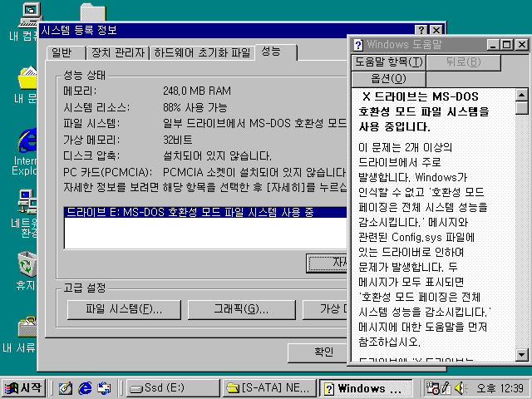
Task: Open 파일 시스템(F)... settings
Action: click(x=124, y=309)
